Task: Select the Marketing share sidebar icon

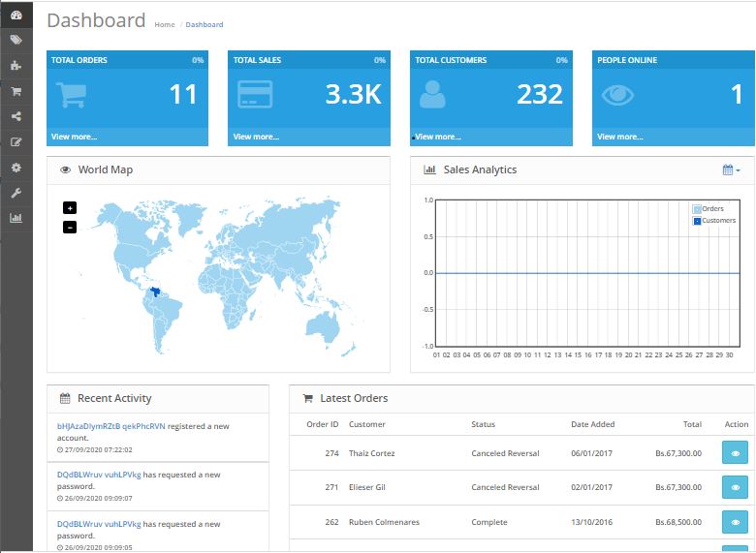Action: [x=16, y=116]
